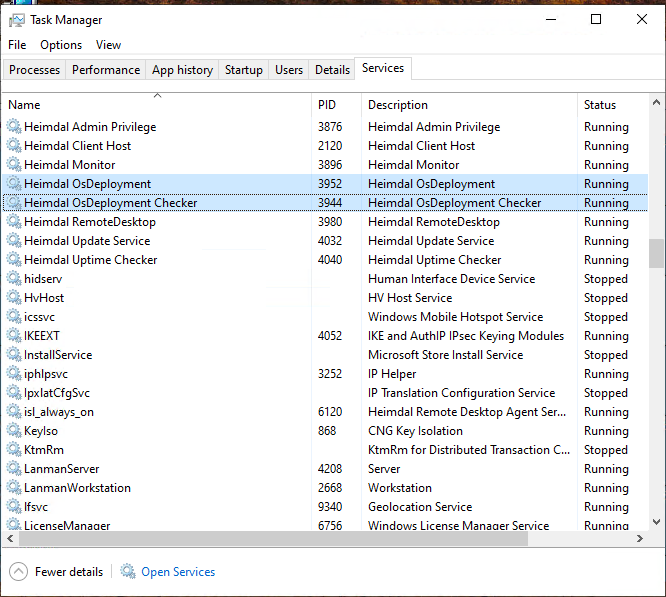Switch to the App history tab
This screenshot has width=666, height=597.
pyautogui.click(x=182, y=70)
